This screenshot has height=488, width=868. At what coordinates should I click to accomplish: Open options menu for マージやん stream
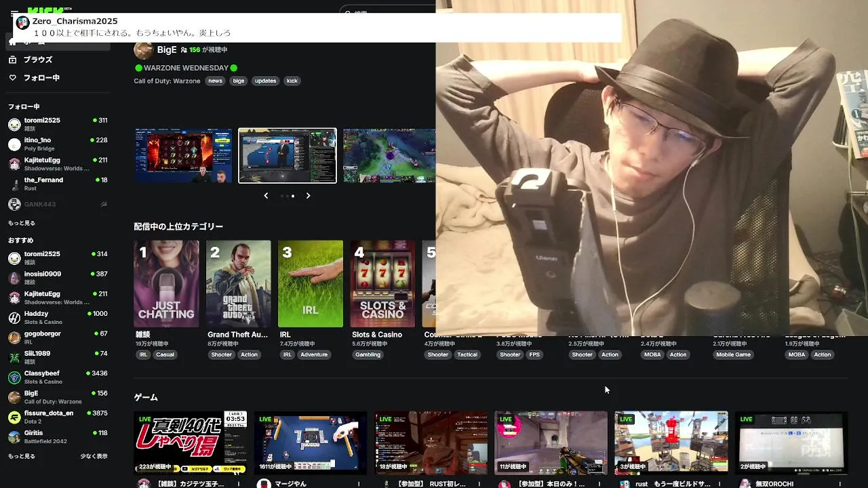pos(359,484)
